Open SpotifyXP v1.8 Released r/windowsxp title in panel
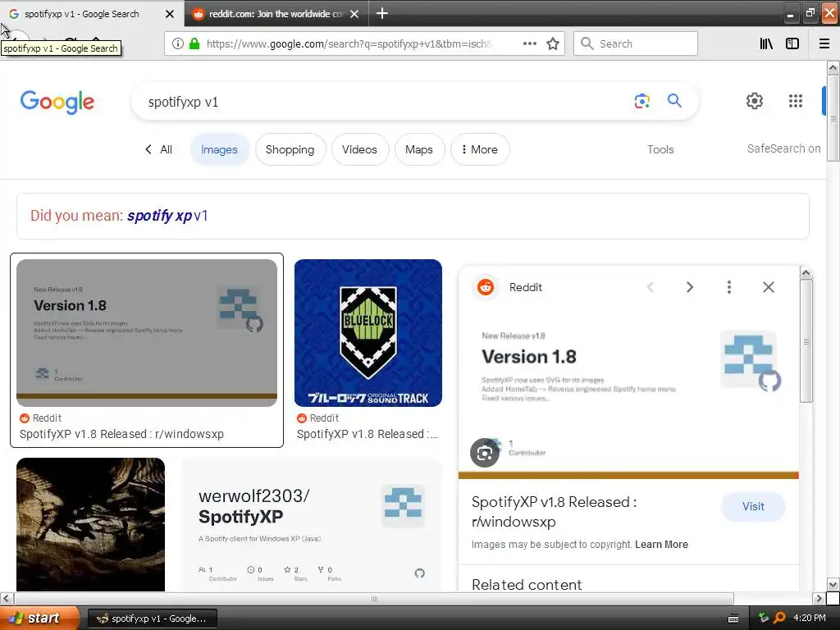 (x=554, y=512)
